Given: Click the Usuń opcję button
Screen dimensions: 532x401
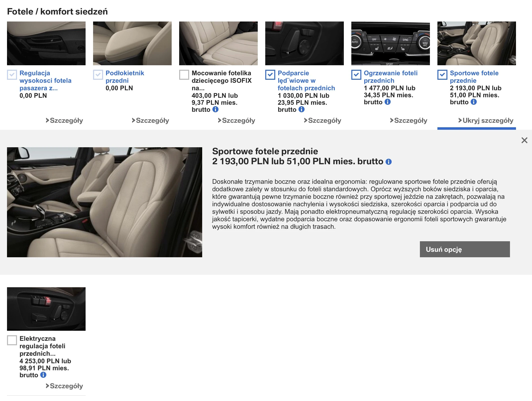Looking at the screenshot, I should point(465,249).
